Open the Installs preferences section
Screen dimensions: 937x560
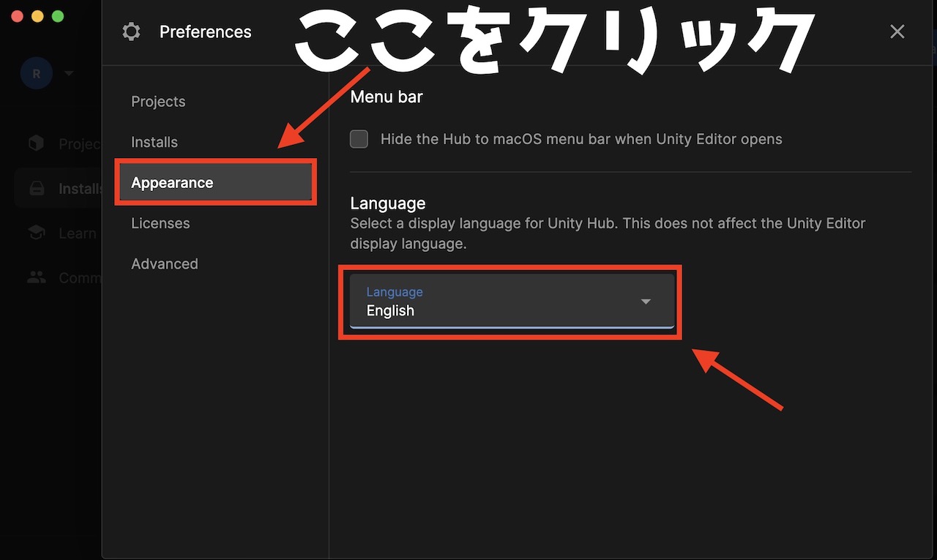[154, 141]
